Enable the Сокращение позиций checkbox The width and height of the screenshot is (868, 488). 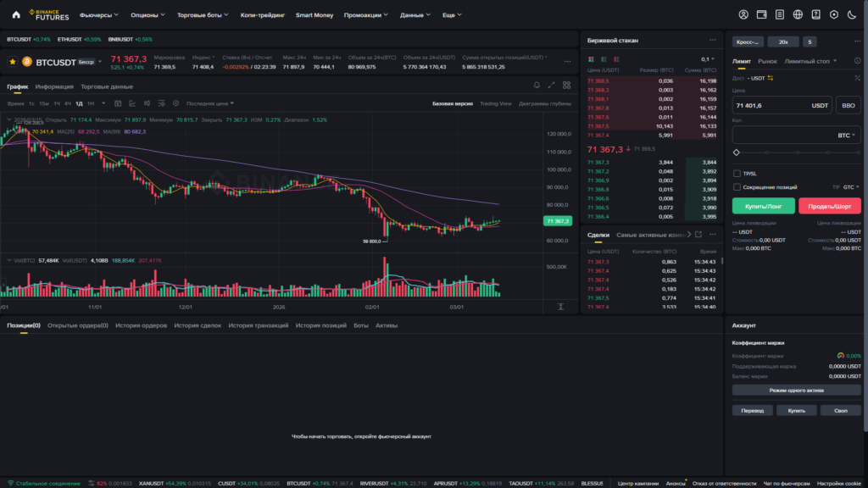coord(735,186)
